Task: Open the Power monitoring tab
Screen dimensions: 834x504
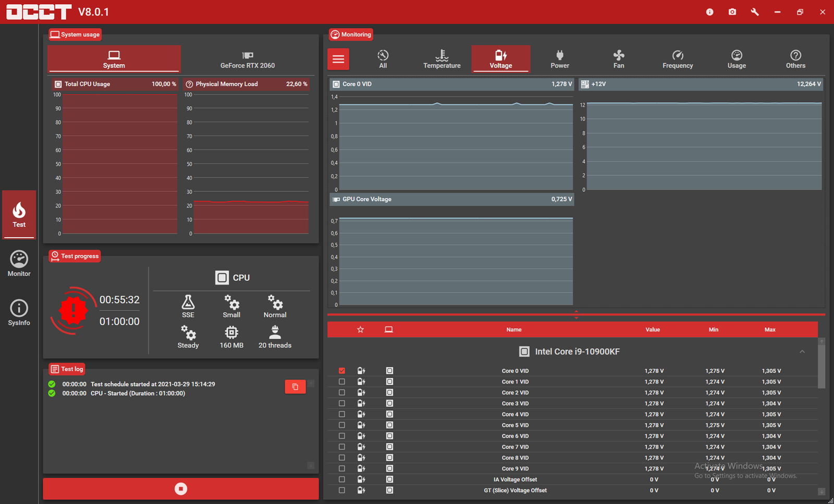Action: tap(560, 59)
